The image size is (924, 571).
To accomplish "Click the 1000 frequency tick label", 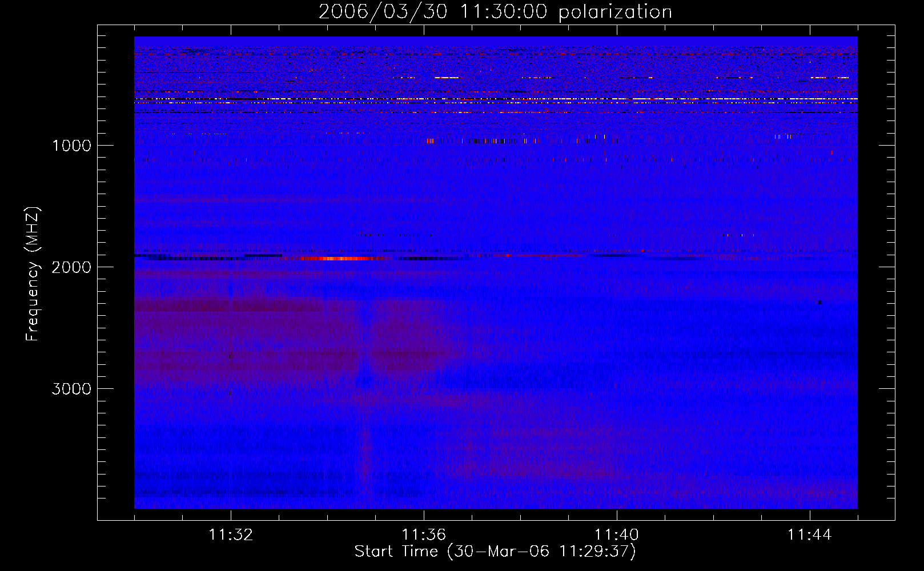I will 71,146.
